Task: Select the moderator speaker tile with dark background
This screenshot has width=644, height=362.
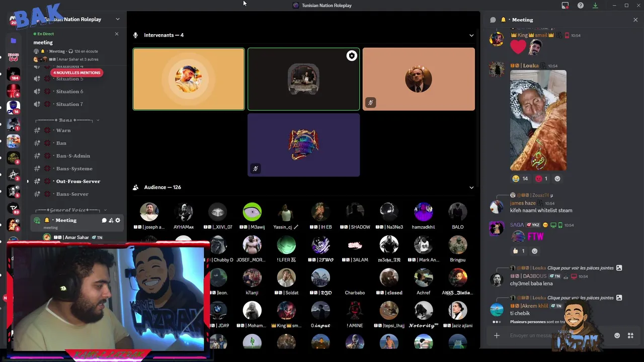Action: coord(303,79)
